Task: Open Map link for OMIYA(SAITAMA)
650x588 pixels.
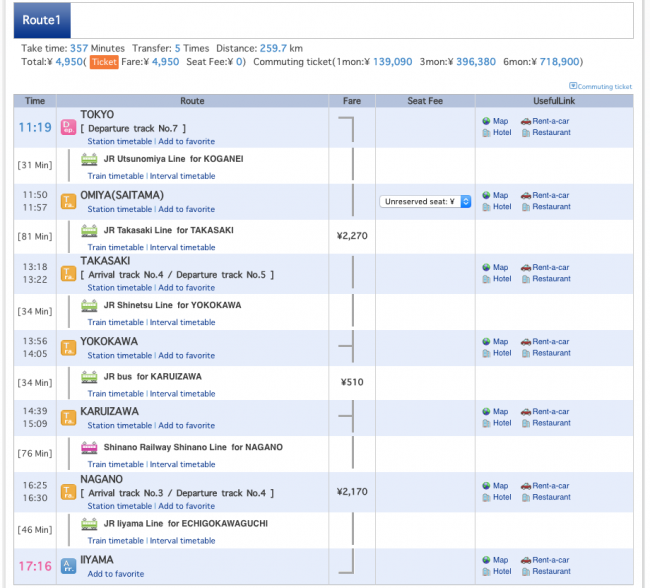Action: click(500, 195)
